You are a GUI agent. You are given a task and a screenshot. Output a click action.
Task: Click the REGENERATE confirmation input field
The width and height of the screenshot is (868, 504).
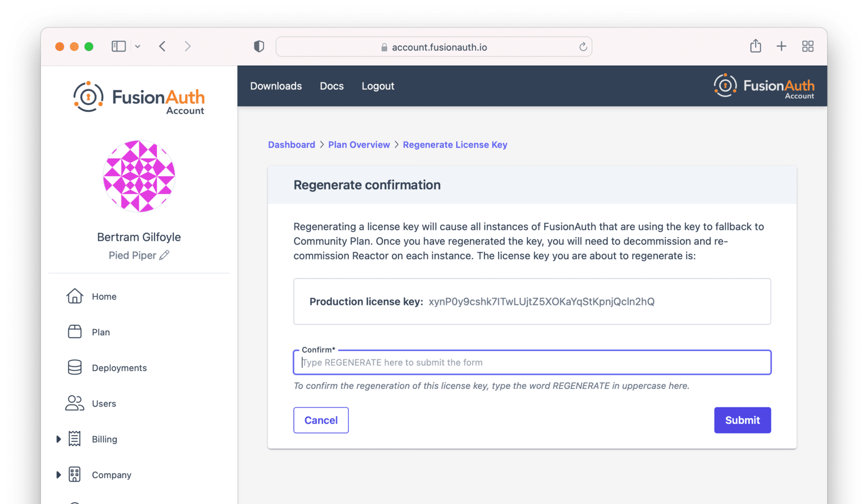[x=532, y=362]
